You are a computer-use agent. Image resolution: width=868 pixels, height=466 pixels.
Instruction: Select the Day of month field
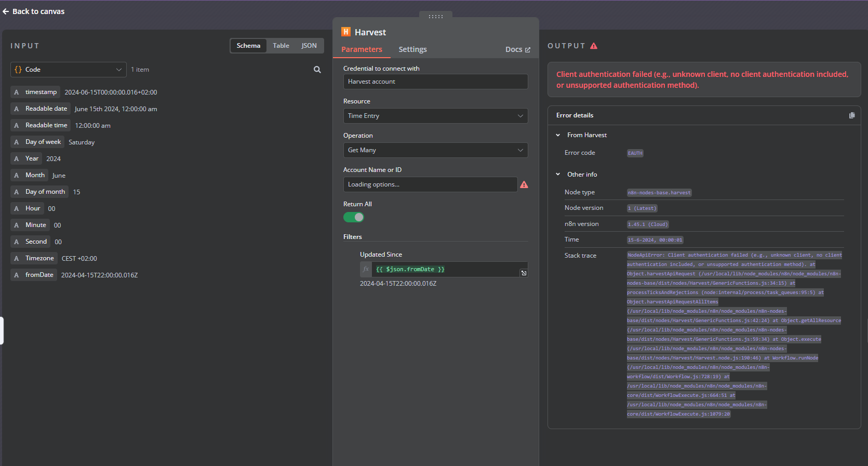tap(39, 192)
